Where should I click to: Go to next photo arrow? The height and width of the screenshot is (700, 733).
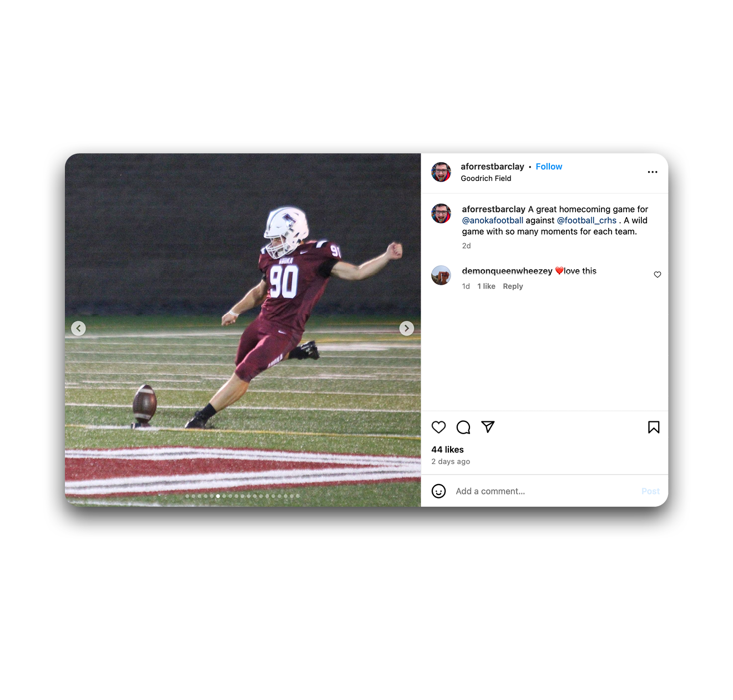(407, 328)
